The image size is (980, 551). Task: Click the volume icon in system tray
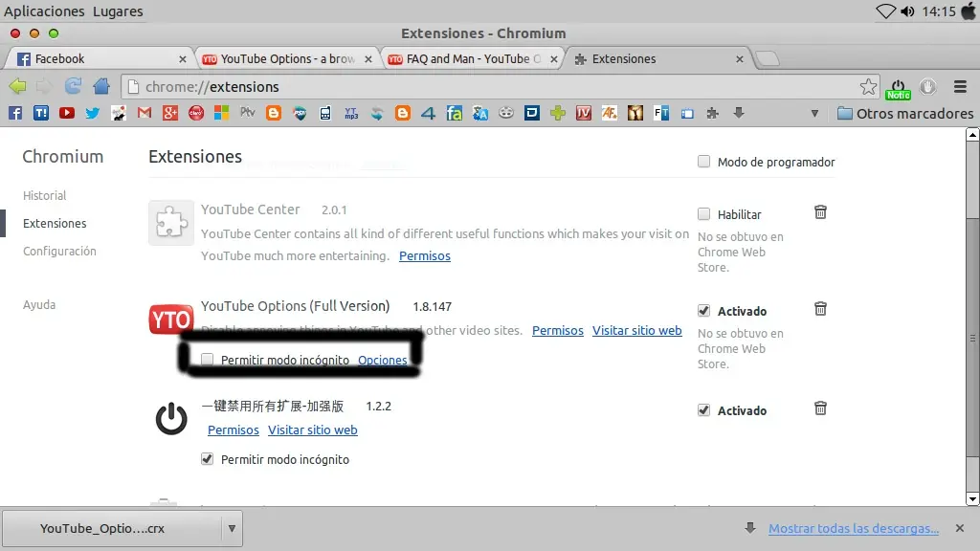907,11
